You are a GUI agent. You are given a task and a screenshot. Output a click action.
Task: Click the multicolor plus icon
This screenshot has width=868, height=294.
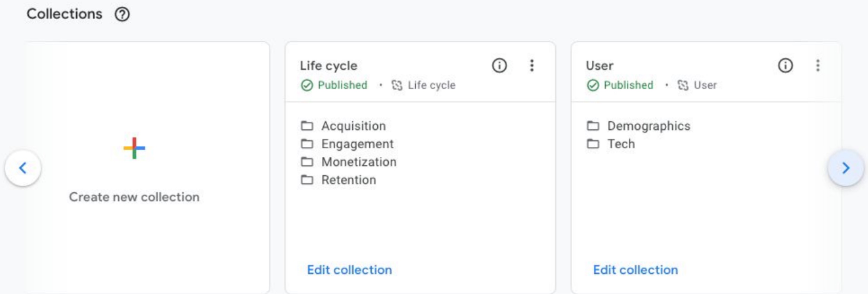click(x=134, y=148)
